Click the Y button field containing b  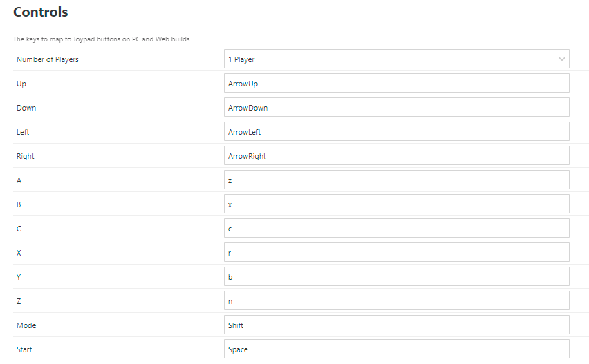(x=396, y=277)
